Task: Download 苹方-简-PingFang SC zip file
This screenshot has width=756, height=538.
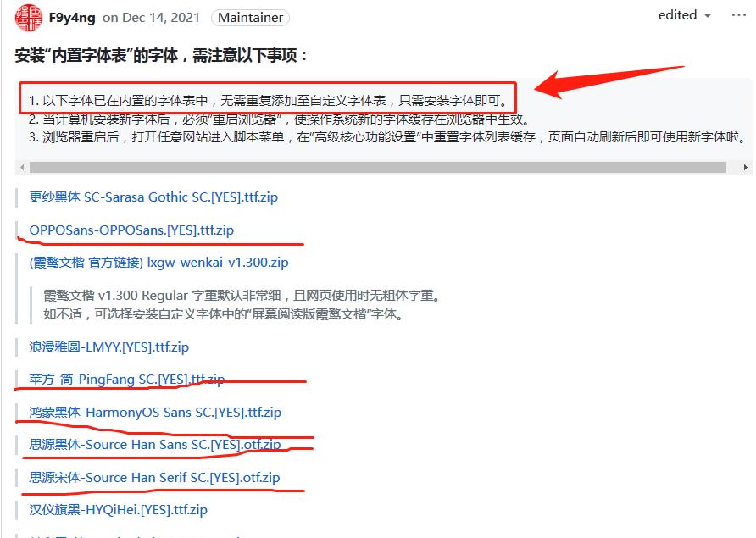Action: [127, 380]
